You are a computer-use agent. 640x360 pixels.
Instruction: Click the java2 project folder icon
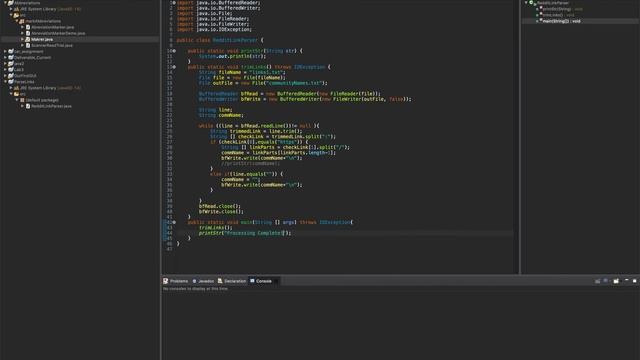tap(11, 63)
